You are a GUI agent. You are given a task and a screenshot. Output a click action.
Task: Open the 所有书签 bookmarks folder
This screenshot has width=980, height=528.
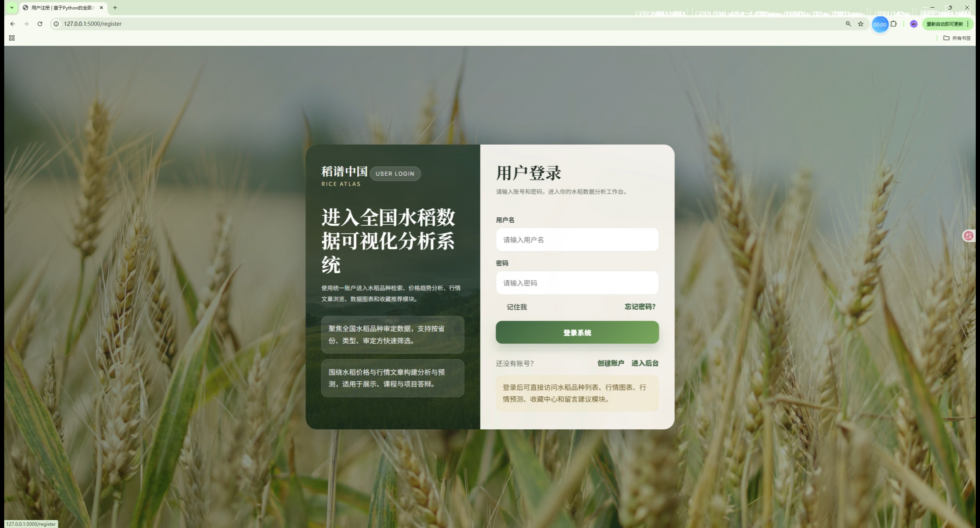[957, 38]
